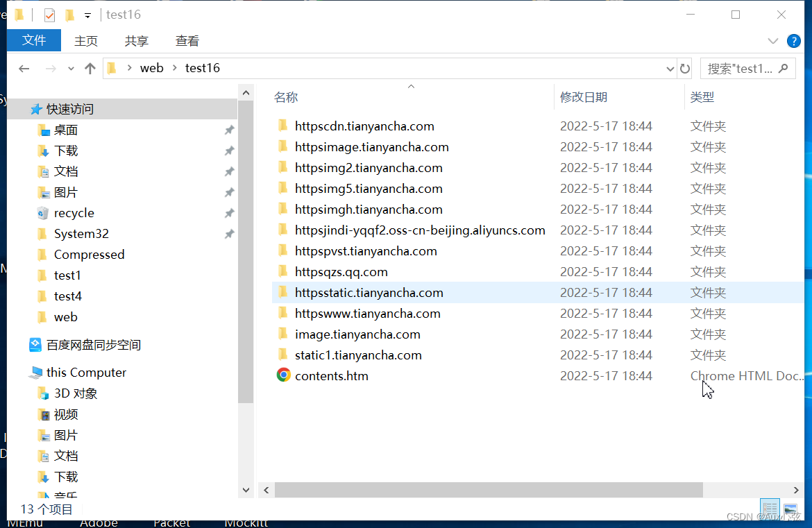Click the Forward navigation arrow
Image resolution: width=812 pixels, height=528 pixels.
point(50,68)
